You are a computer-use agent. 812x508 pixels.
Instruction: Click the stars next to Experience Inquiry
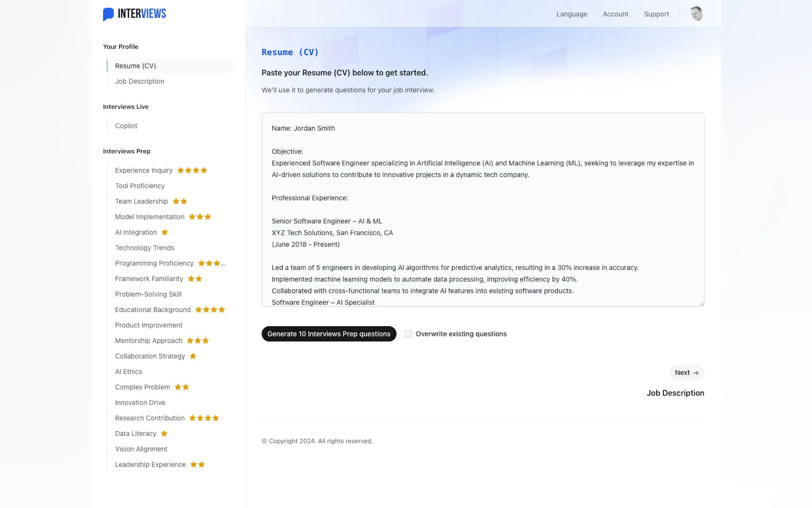click(x=192, y=170)
